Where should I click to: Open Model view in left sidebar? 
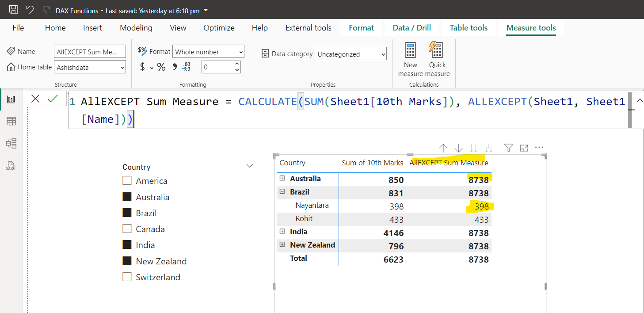tap(11, 143)
